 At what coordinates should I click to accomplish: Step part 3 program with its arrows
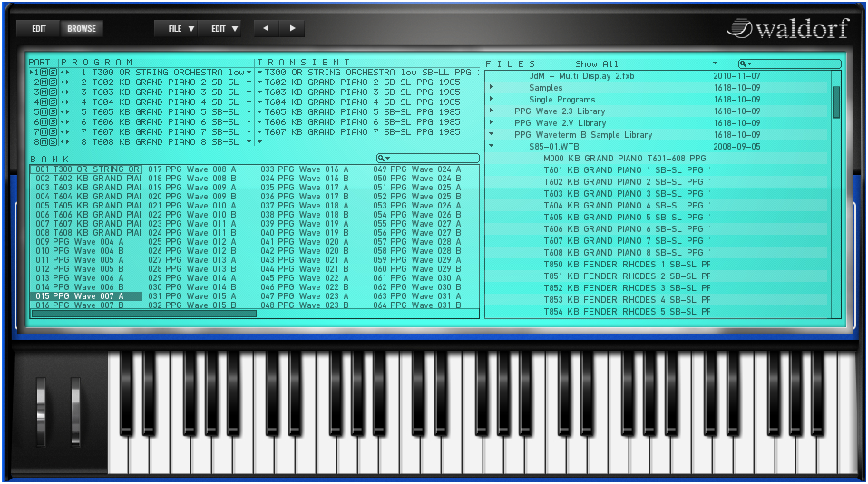tap(64, 92)
